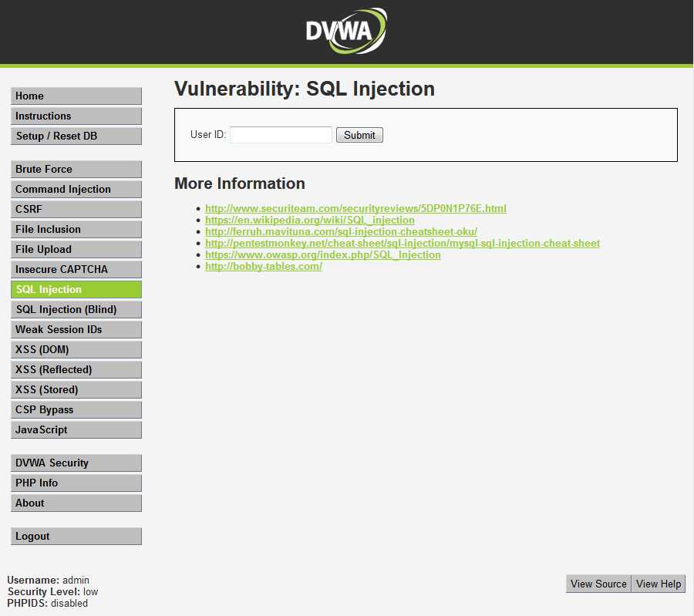Click the User ID label
Viewport: 694px width, 616px height.
tap(208, 134)
